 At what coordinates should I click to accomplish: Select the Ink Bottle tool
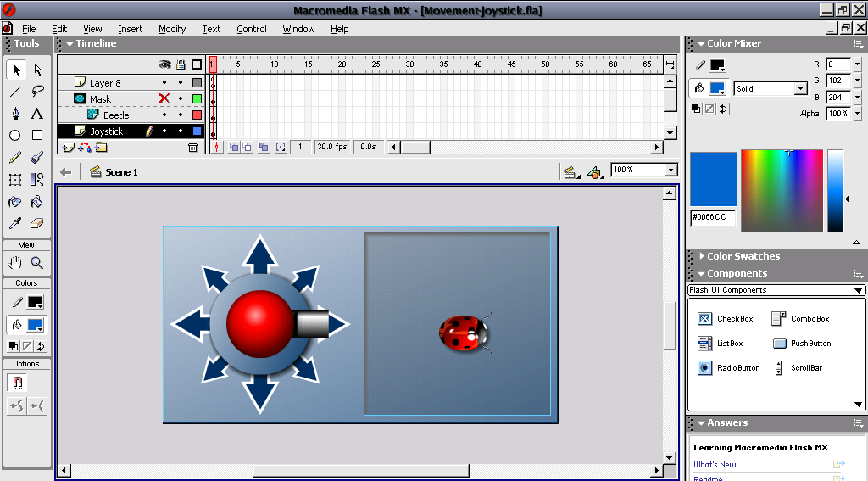(x=15, y=202)
